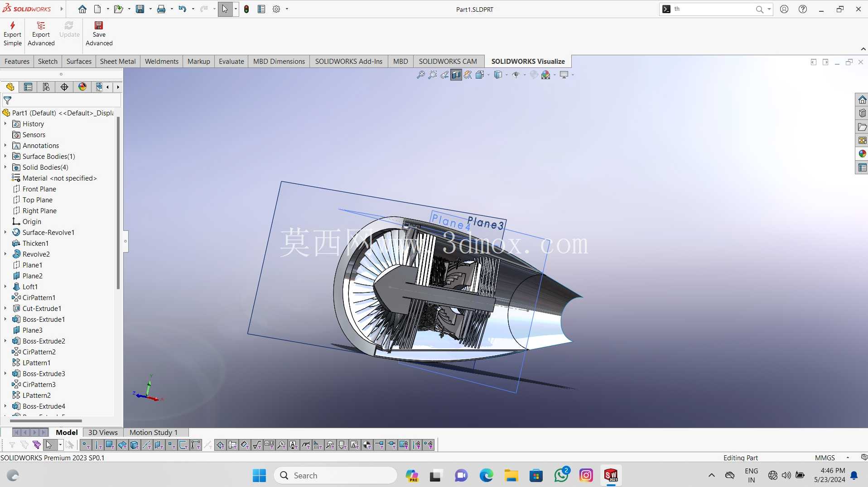Click the Windows taskbar Search box

[x=335, y=475]
